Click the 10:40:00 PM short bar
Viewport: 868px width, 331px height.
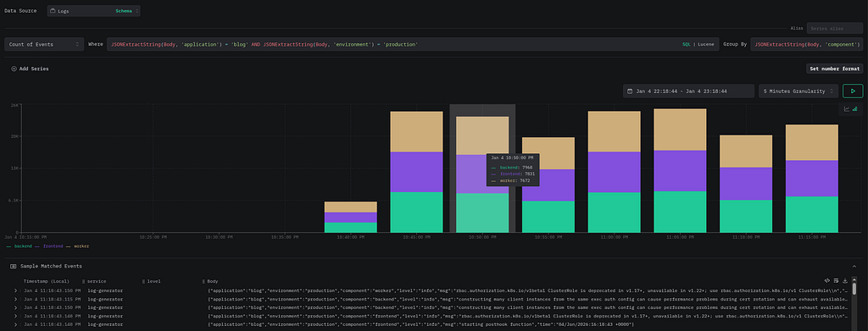click(350, 218)
